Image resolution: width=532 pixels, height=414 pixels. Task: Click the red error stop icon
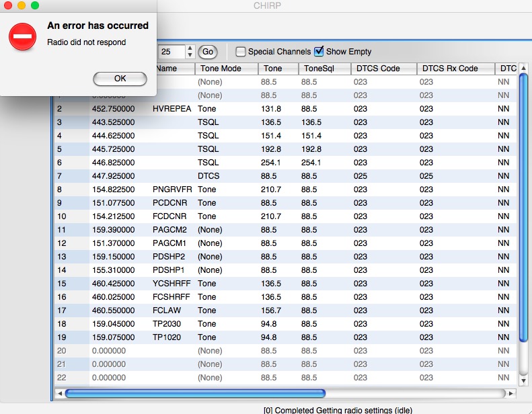[22, 36]
